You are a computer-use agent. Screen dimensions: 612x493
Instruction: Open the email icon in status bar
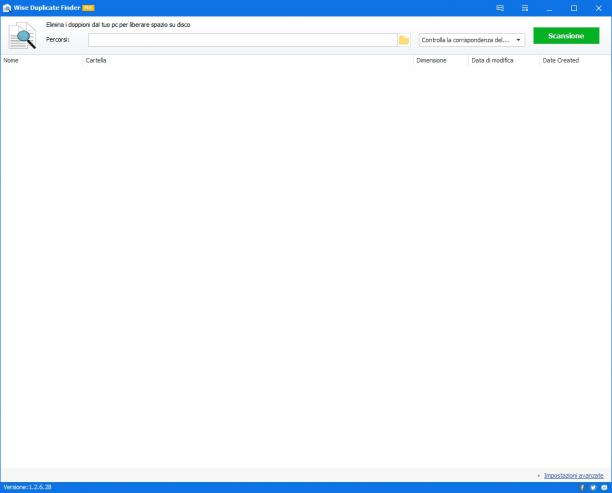click(x=604, y=488)
